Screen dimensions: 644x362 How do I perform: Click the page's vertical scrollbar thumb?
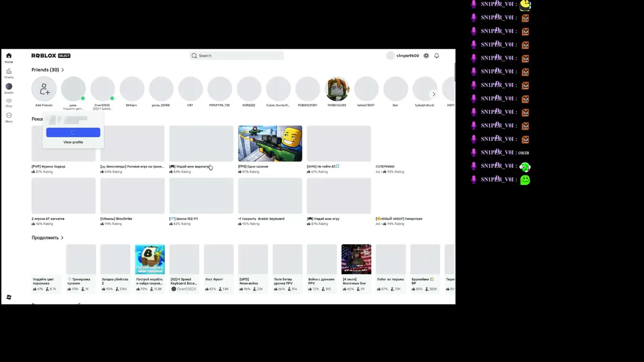click(454, 72)
